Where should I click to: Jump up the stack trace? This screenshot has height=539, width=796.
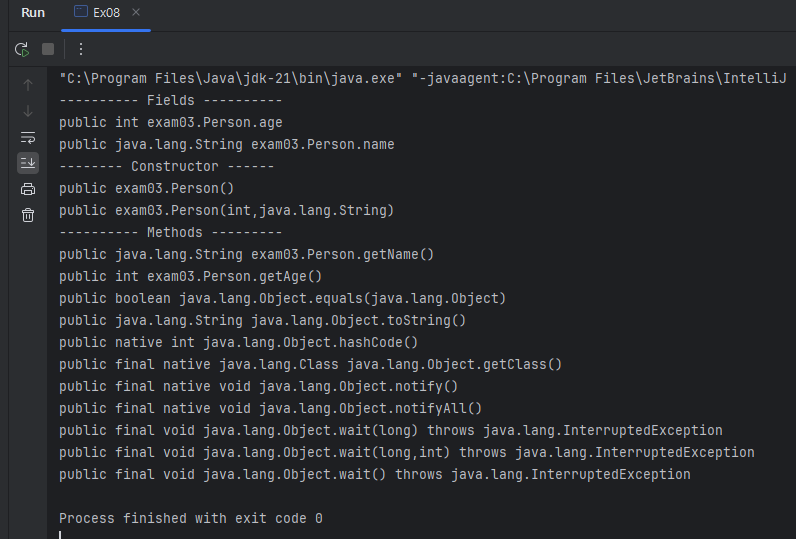point(28,85)
